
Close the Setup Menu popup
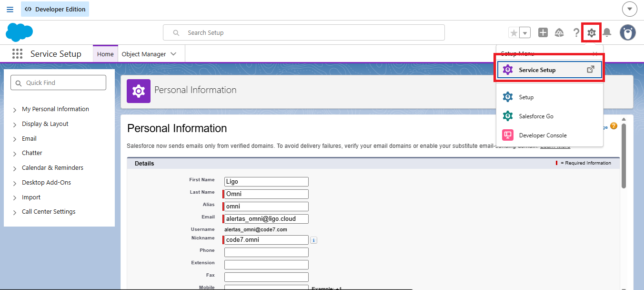595,53
